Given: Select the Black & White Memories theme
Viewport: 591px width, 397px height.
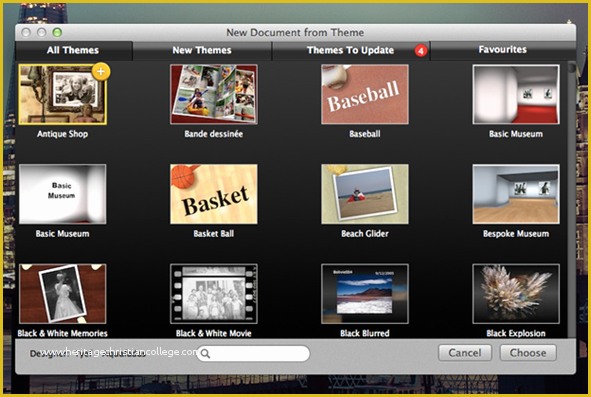Looking at the screenshot, I should [63, 294].
